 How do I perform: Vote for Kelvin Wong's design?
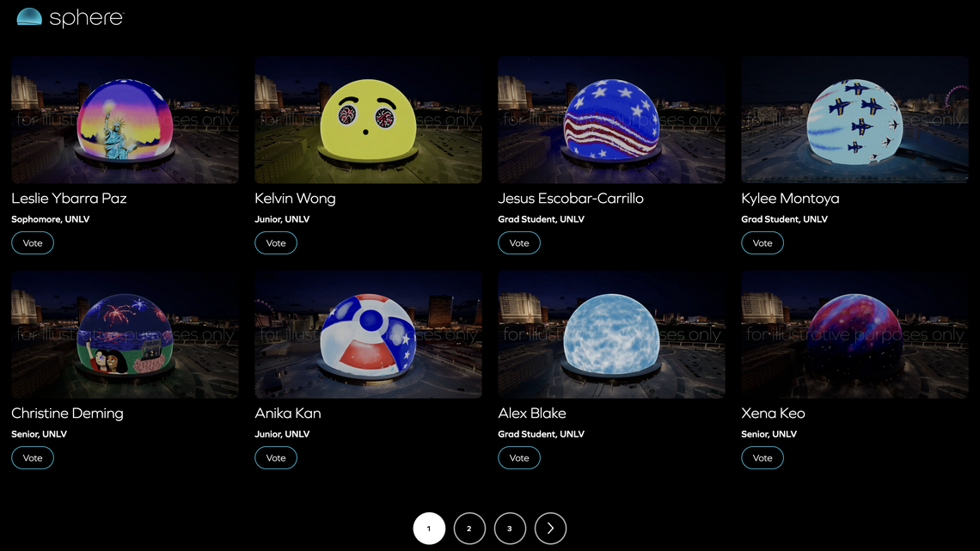[x=276, y=243]
